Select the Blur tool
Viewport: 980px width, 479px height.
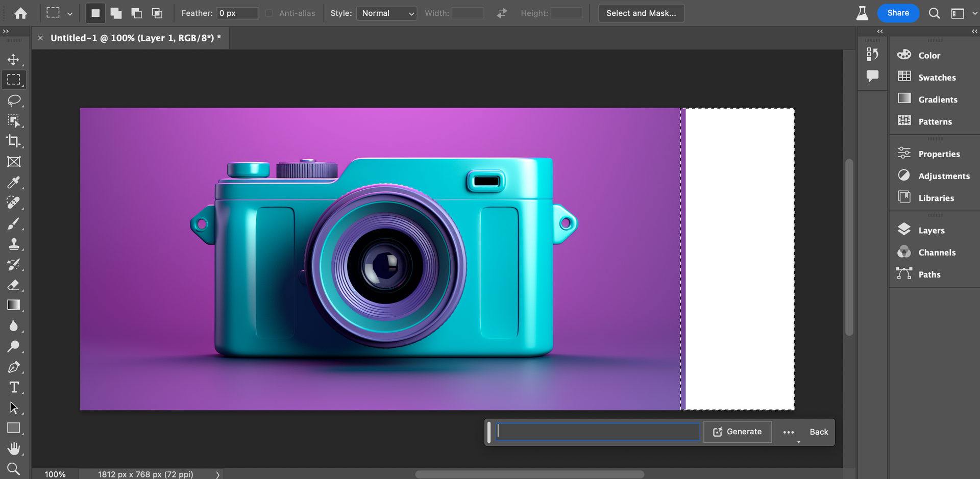pyautogui.click(x=14, y=325)
